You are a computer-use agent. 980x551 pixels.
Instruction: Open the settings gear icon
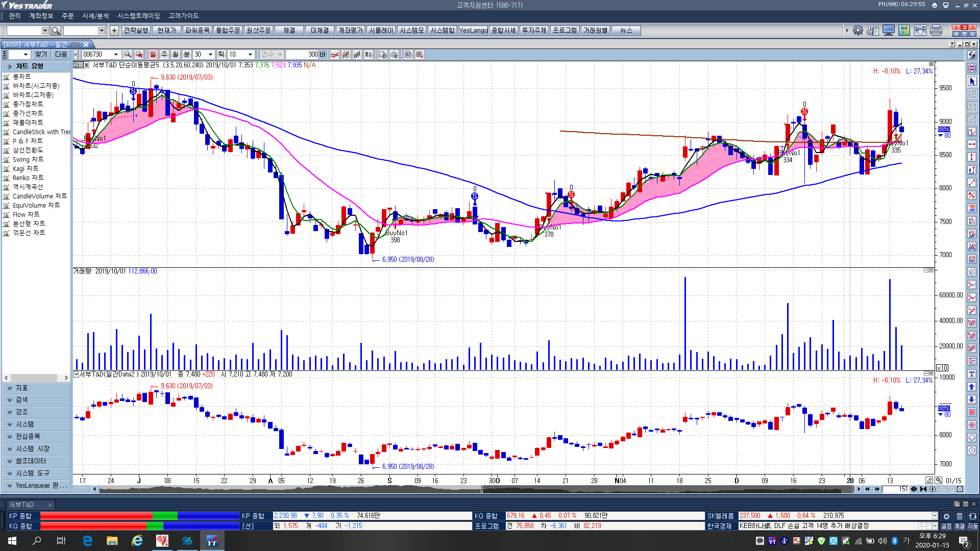tap(858, 31)
